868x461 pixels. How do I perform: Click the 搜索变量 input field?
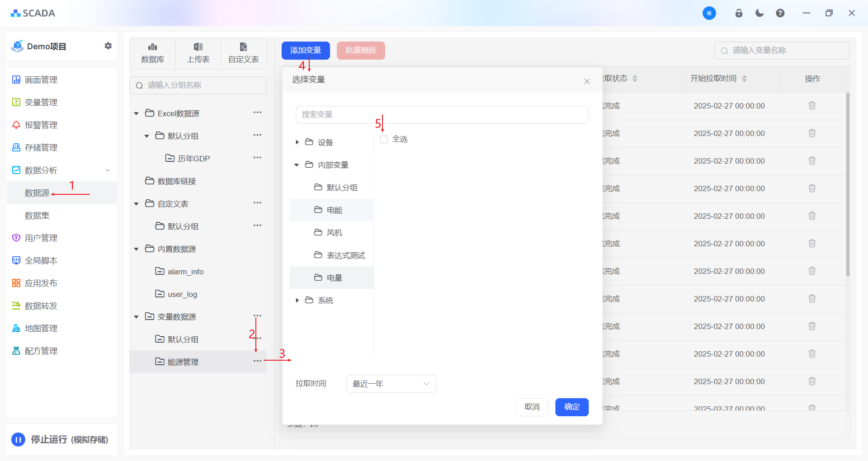[442, 115]
